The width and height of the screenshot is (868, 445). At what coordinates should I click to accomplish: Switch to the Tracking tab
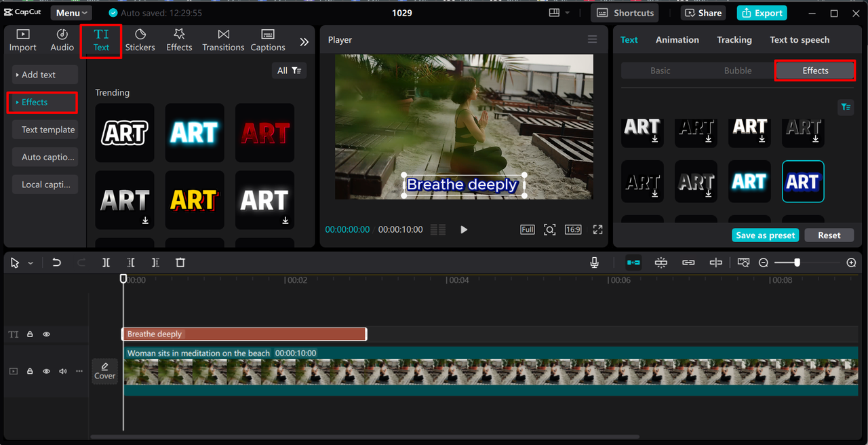[x=734, y=40]
